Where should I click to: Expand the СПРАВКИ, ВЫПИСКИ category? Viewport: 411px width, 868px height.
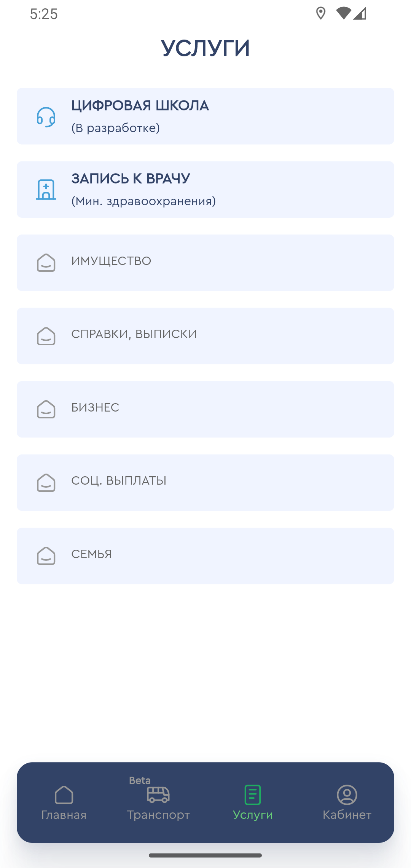pyautogui.click(x=205, y=336)
